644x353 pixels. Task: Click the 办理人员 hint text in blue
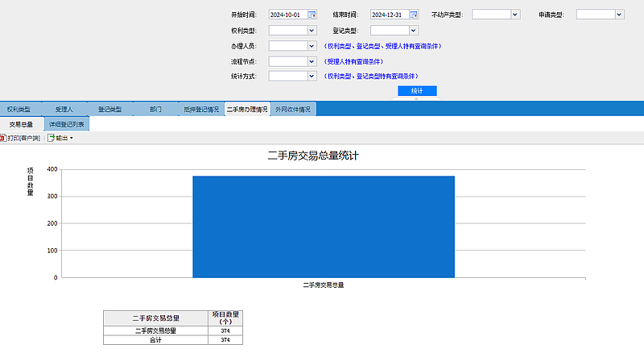pos(383,46)
